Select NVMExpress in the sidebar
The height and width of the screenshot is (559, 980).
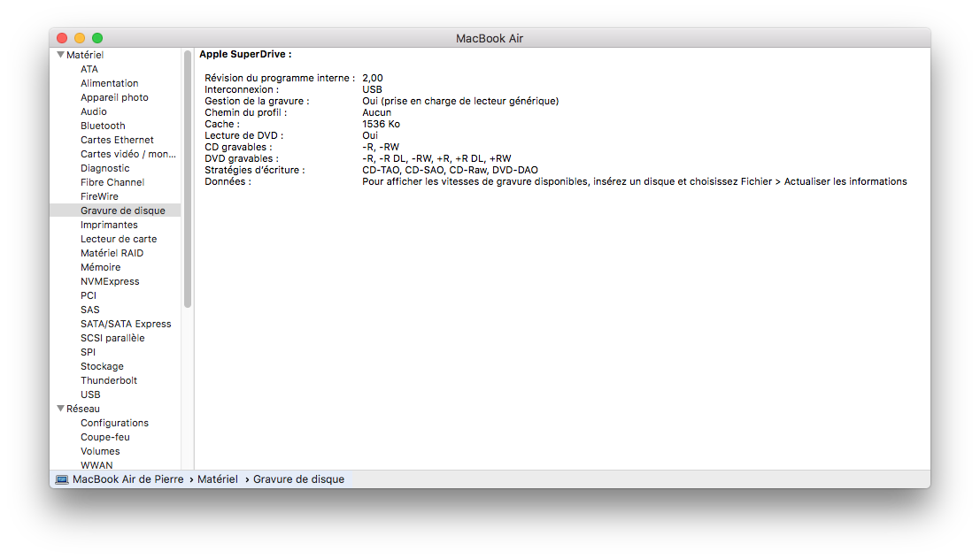110,281
